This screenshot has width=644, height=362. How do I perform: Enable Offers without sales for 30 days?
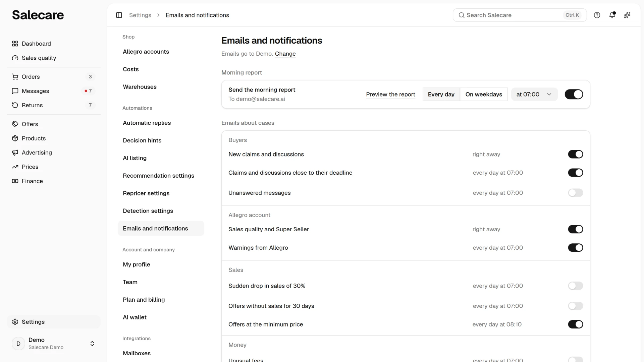coord(576,306)
